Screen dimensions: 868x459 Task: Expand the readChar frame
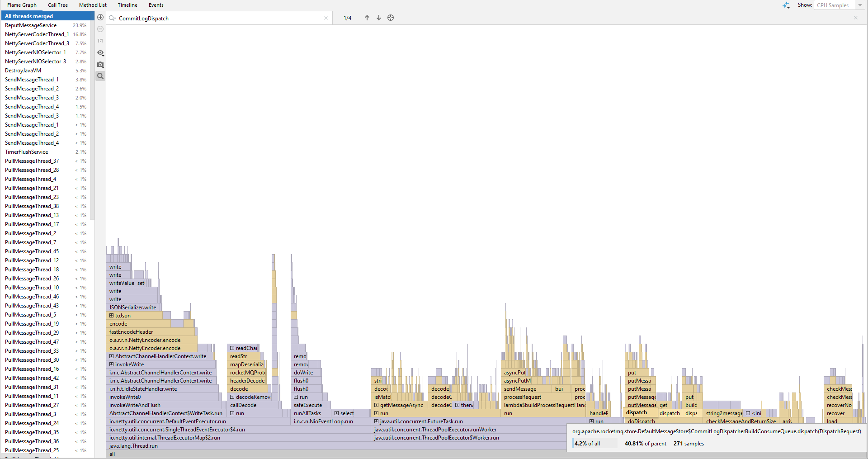tap(231, 348)
